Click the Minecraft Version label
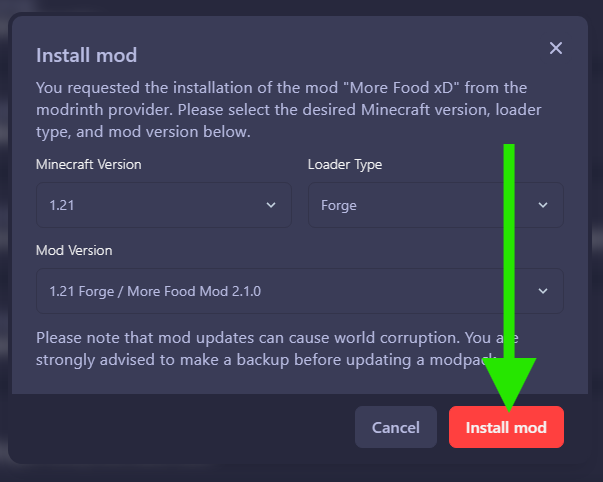603x482 pixels. [88, 164]
